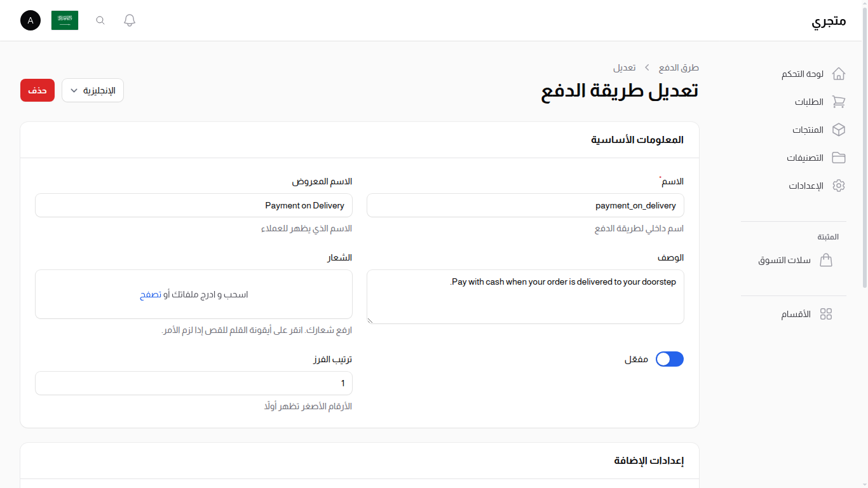The height and width of the screenshot is (488, 868).
Task: Select the تعديل breadcrumb item
Action: (625, 67)
